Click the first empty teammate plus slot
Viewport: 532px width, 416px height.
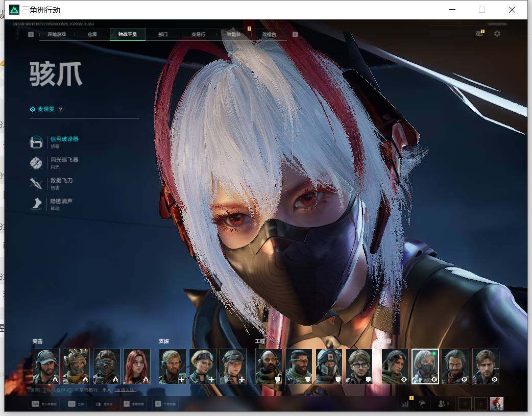[465, 404]
